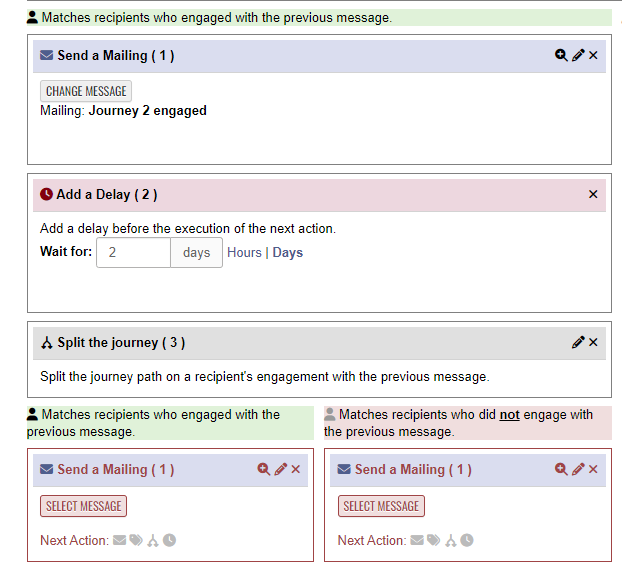This screenshot has height=582, width=622.
Task: Delete the Add a Delay step
Action: 593,194
